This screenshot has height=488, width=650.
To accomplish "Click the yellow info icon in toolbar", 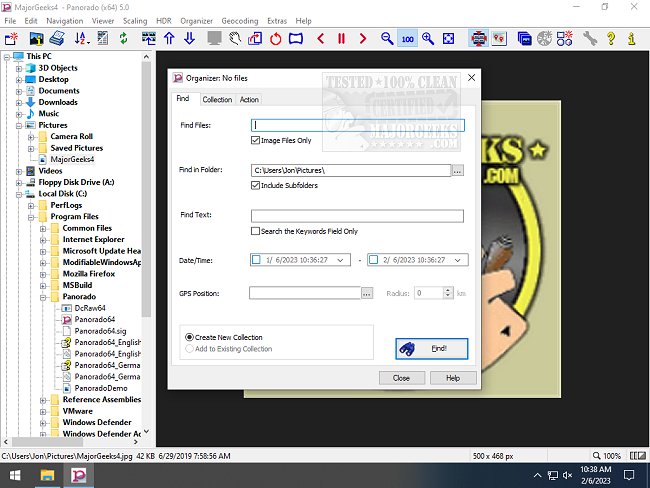I will tap(631, 39).
